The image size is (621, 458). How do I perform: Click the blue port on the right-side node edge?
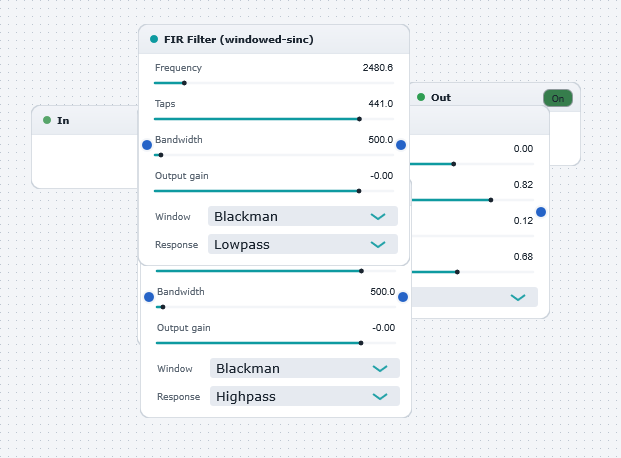[541, 212]
